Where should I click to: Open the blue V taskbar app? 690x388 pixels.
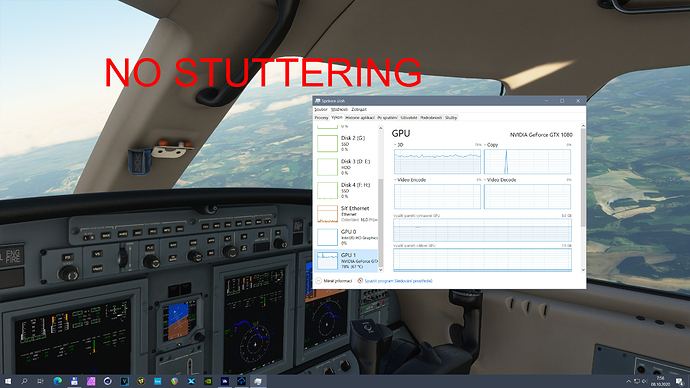[124, 381]
